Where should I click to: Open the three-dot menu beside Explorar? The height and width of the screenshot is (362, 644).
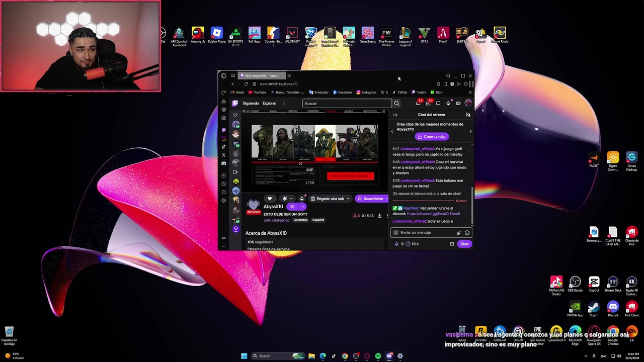click(284, 104)
